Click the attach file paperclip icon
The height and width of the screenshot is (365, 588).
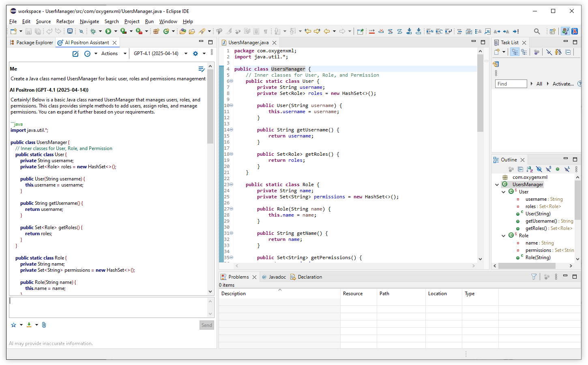[x=44, y=325]
